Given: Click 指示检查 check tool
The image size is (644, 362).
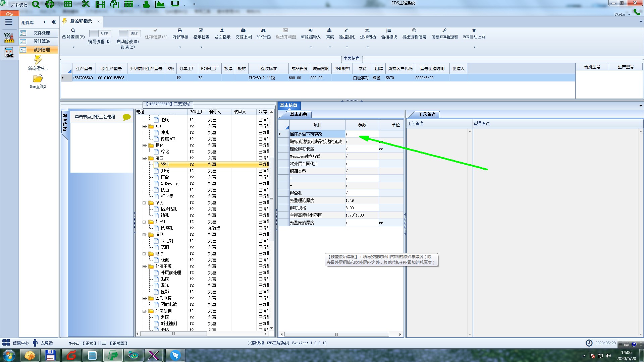Looking at the screenshot, I should click(x=201, y=34).
